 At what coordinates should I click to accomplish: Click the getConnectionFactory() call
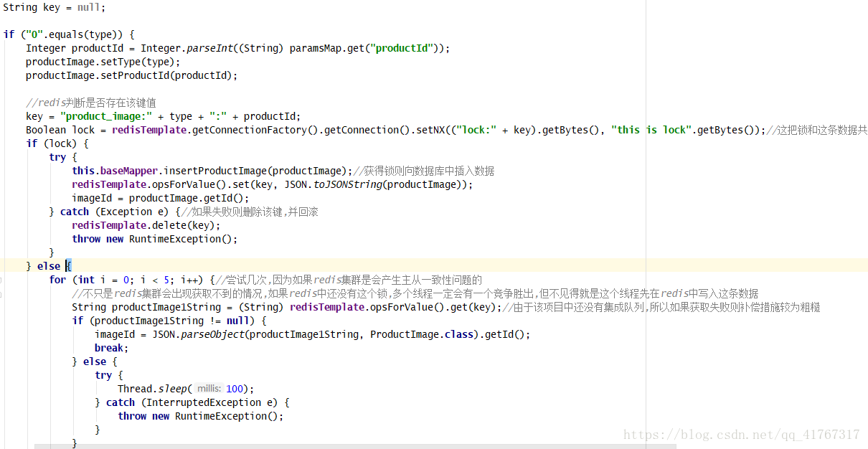(x=255, y=130)
